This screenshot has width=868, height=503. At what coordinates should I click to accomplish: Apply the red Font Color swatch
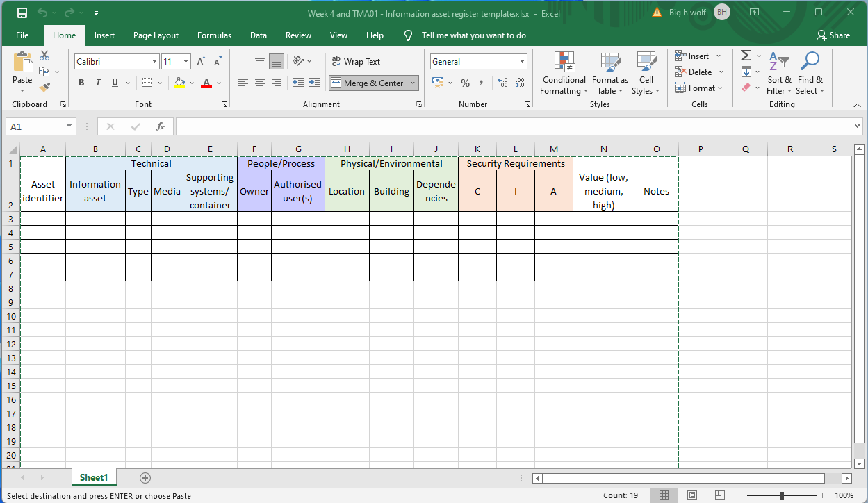coord(206,83)
